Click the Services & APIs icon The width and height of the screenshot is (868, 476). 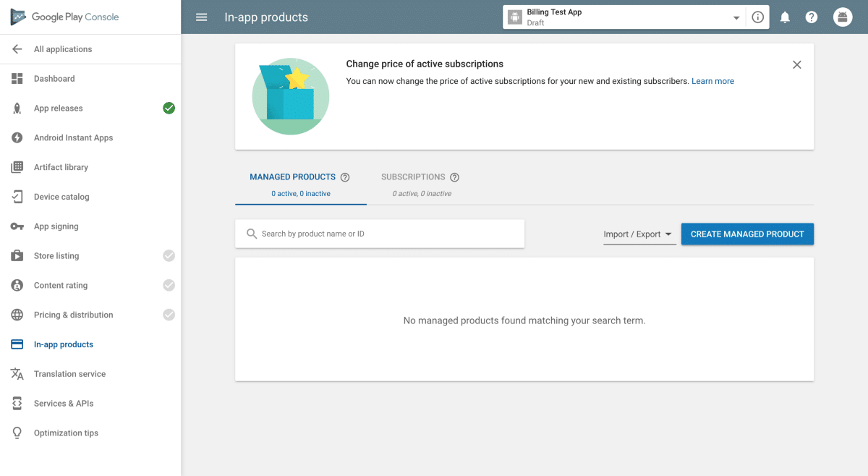(x=17, y=404)
